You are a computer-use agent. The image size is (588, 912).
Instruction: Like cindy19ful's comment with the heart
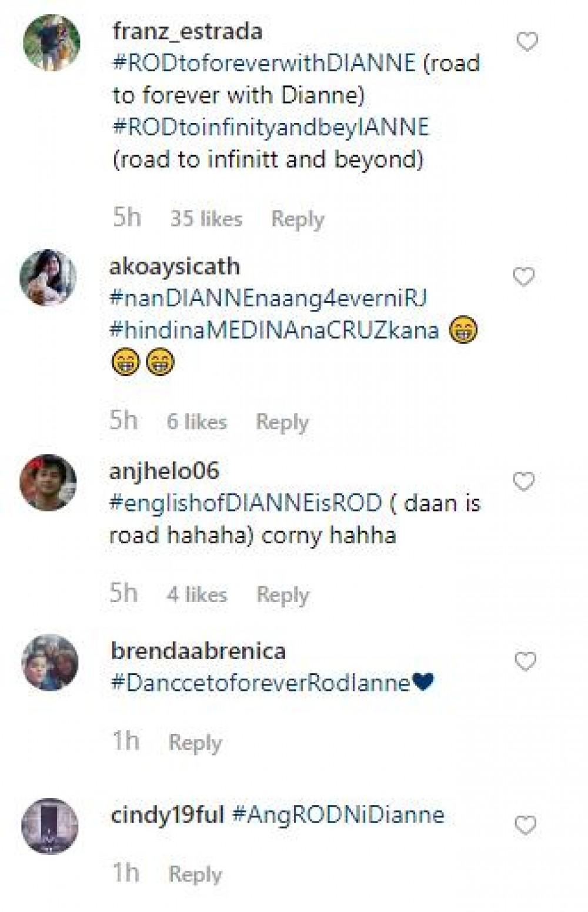point(525,826)
